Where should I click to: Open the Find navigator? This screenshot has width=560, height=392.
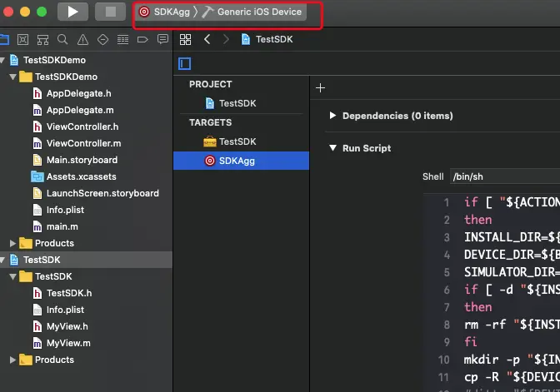click(x=62, y=39)
